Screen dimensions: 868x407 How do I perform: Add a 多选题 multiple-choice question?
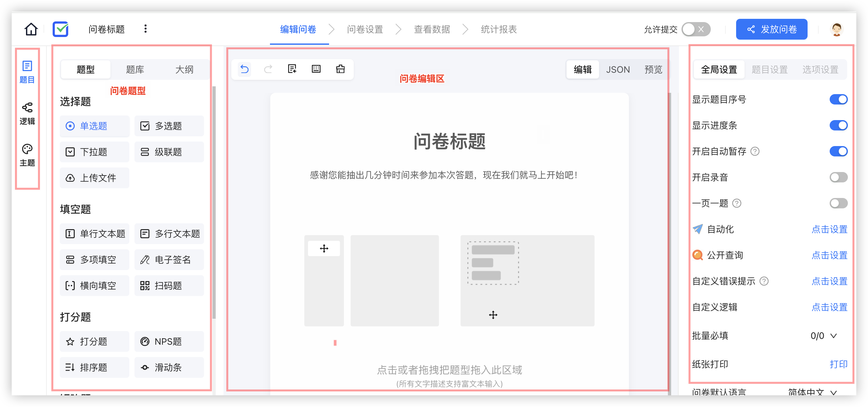[x=169, y=126]
